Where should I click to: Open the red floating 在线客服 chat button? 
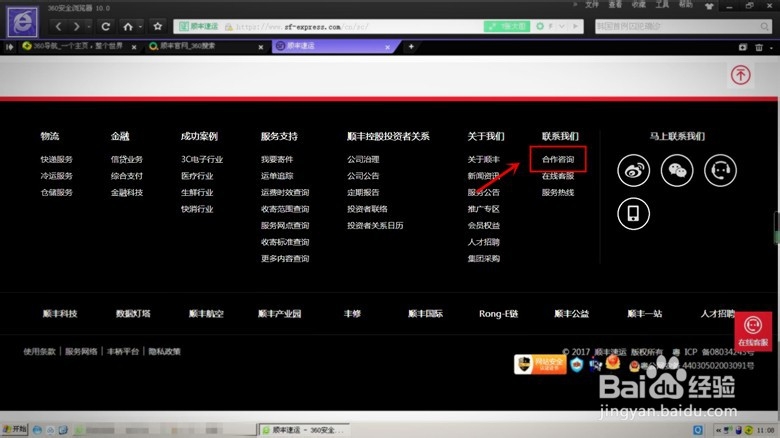coord(753,331)
